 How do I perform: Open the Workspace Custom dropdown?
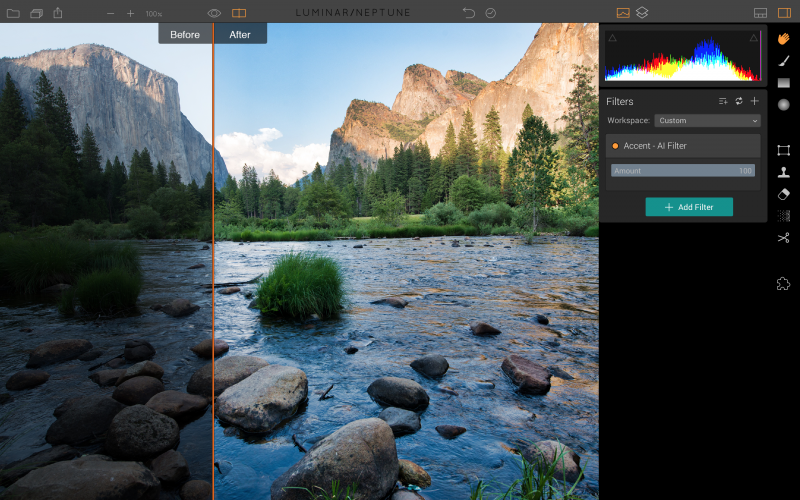707,121
